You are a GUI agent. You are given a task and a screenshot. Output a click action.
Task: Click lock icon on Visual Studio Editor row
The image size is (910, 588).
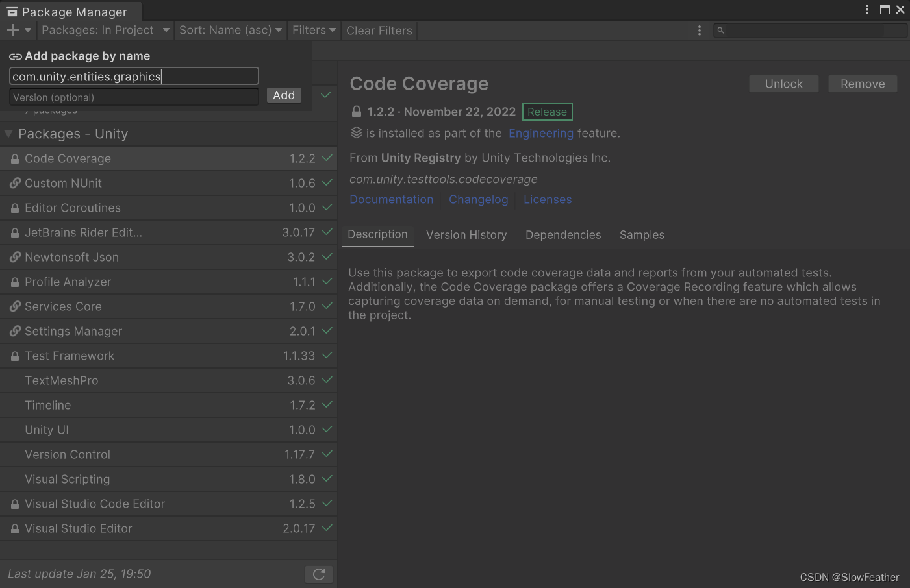click(x=15, y=528)
